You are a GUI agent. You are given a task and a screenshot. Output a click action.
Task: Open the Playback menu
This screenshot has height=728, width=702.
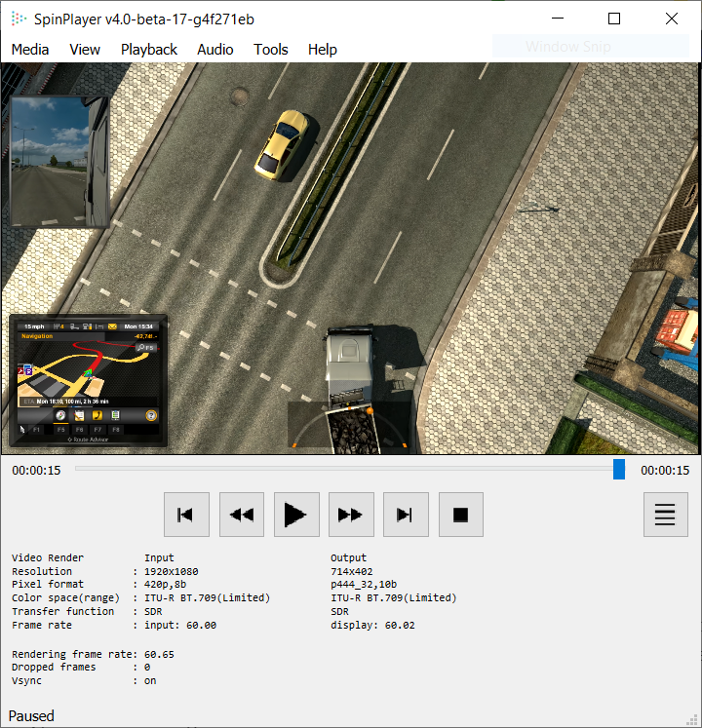[x=148, y=49]
